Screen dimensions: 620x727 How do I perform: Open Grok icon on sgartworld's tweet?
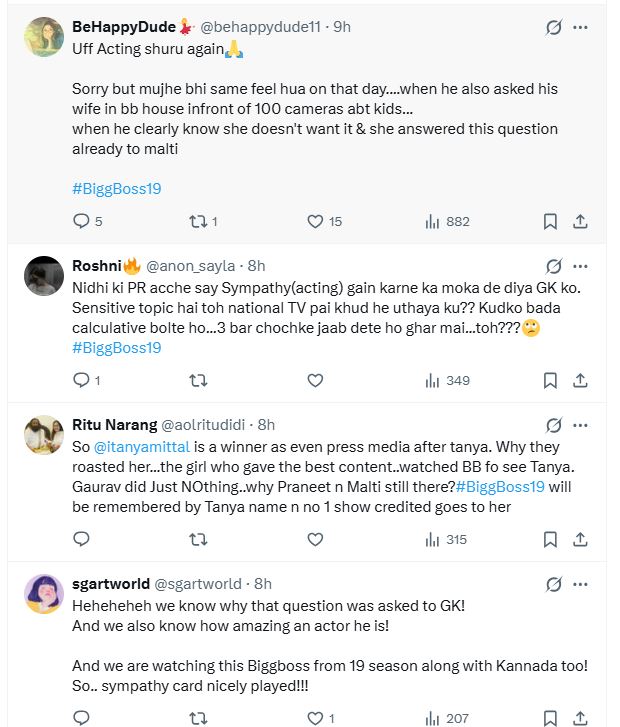(553, 584)
